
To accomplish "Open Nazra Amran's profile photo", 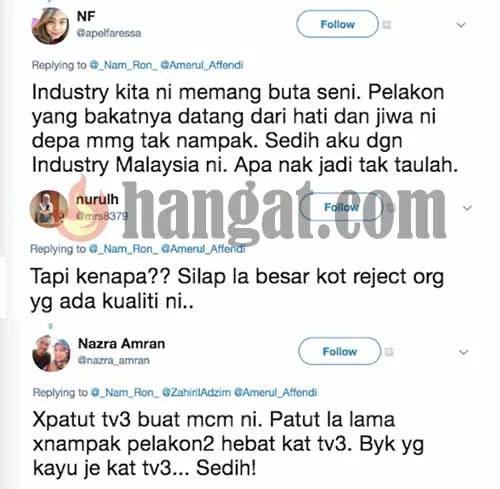I will coord(51,353).
